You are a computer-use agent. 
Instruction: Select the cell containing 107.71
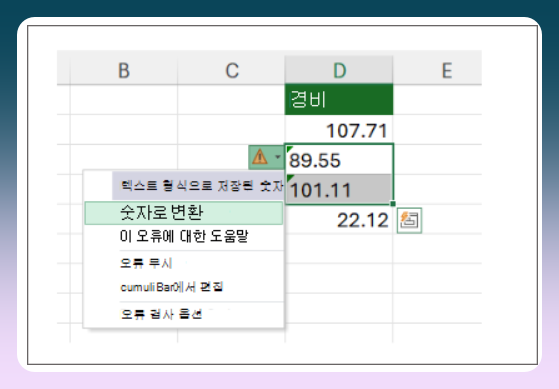pos(339,130)
